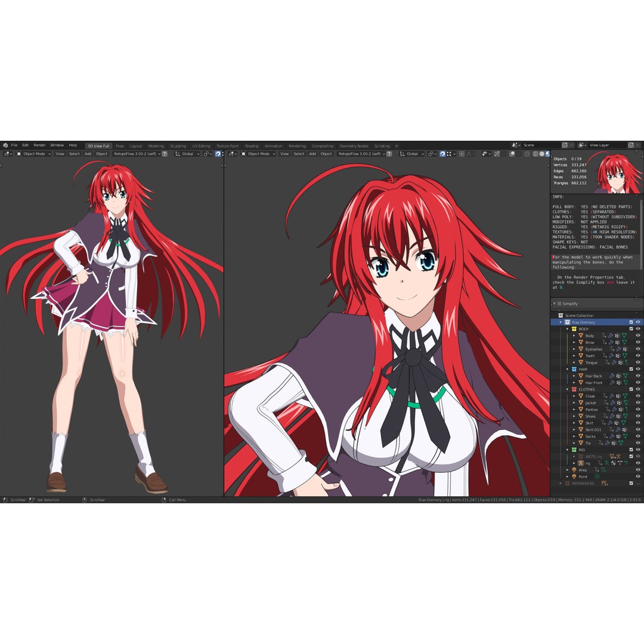Open Global orientation dropdown in left viewport
This screenshot has width=644, height=644.
[187, 154]
